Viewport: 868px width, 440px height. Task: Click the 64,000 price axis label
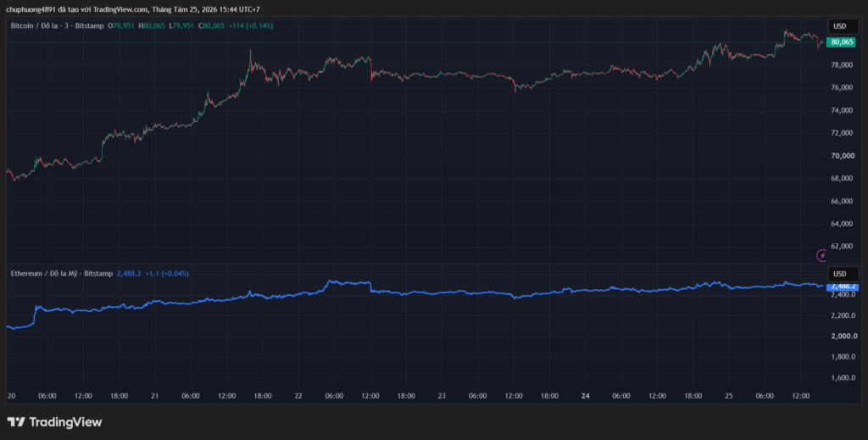[843, 224]
